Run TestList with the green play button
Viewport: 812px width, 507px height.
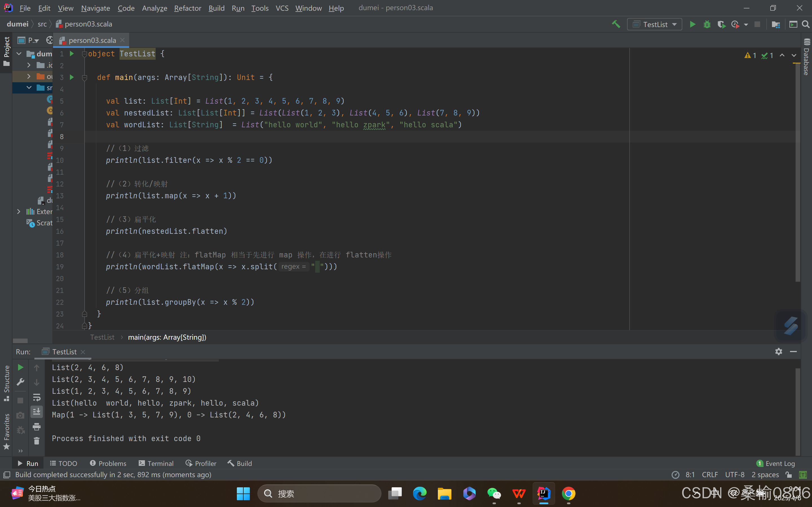pos(692,25)
